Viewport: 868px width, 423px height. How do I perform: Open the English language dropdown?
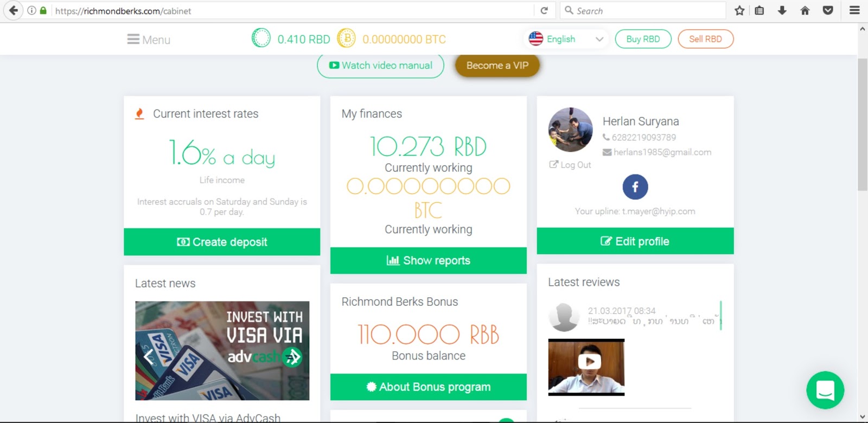coord(566,39)
